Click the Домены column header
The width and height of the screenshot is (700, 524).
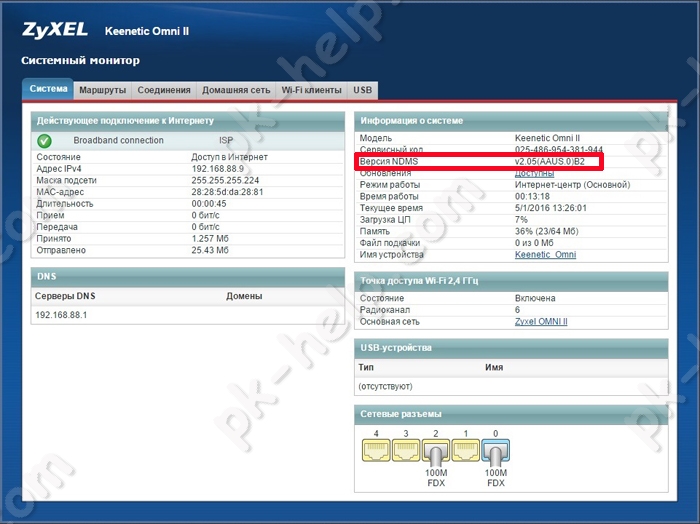(x=244, y=296)
